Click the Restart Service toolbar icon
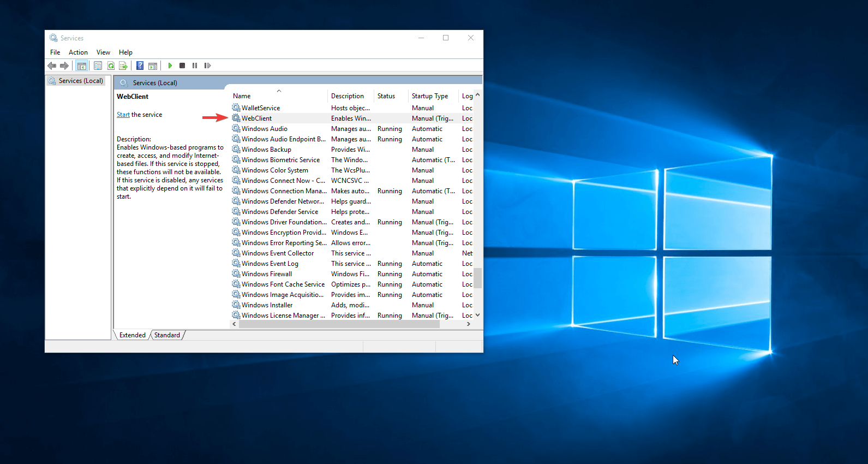The height and width of the screenshot is (464, 868). 207,66
